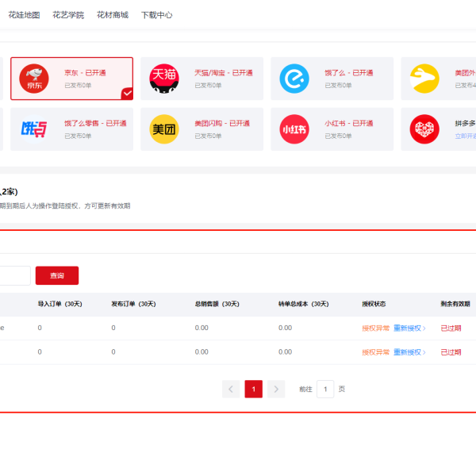
Task: Click the 天猫 (Tmall) platform logo
Action: (164, 79)
